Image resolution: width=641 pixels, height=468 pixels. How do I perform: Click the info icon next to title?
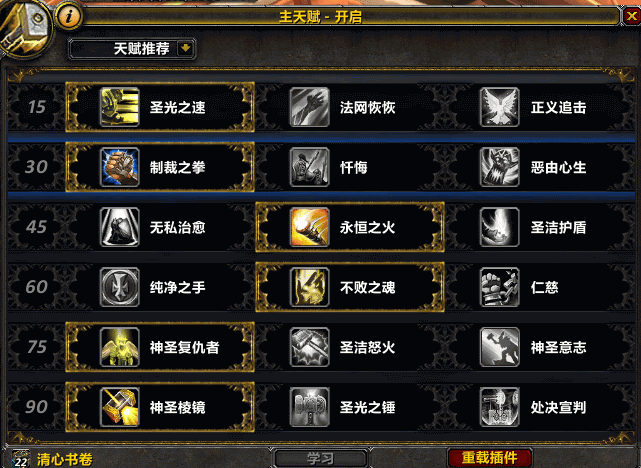pos(68,17)
